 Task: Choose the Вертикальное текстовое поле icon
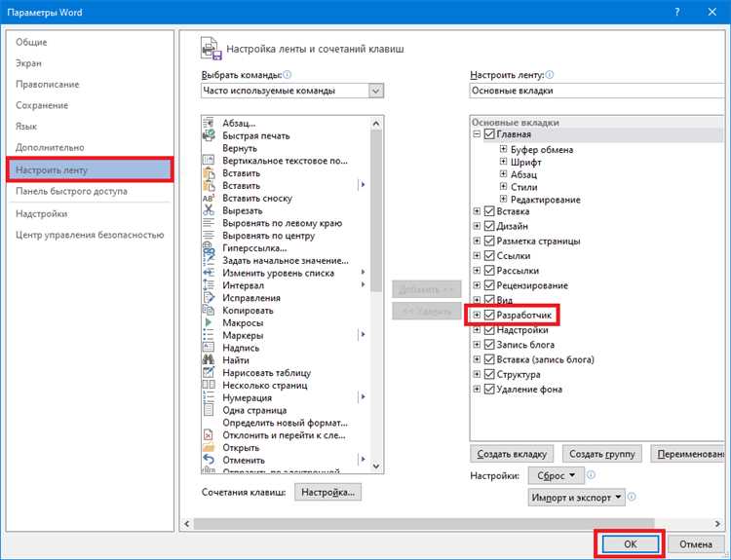[209, 161]
